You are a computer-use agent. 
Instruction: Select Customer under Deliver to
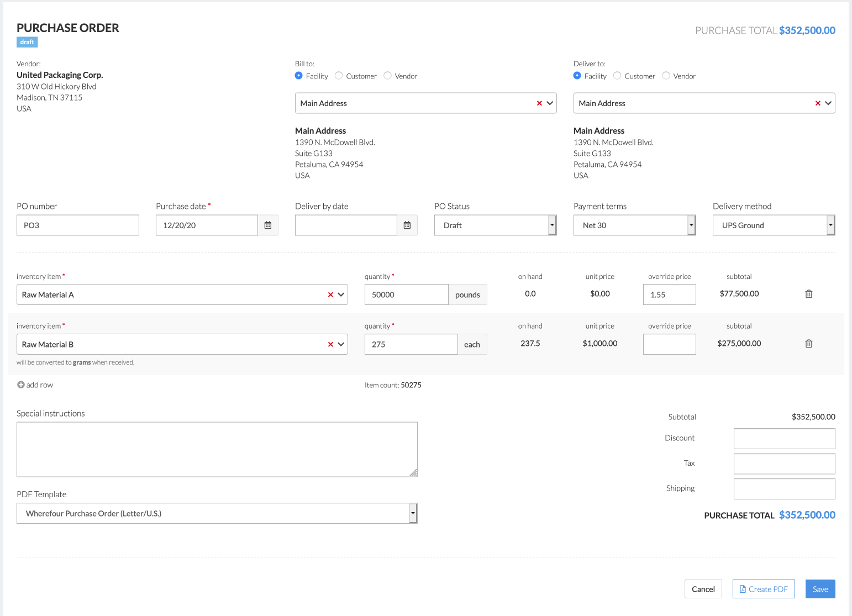pos(618,76)
